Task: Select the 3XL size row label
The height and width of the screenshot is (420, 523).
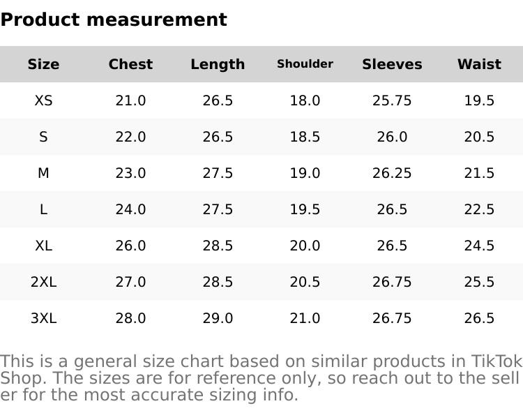Action: [x=43, y=318]
